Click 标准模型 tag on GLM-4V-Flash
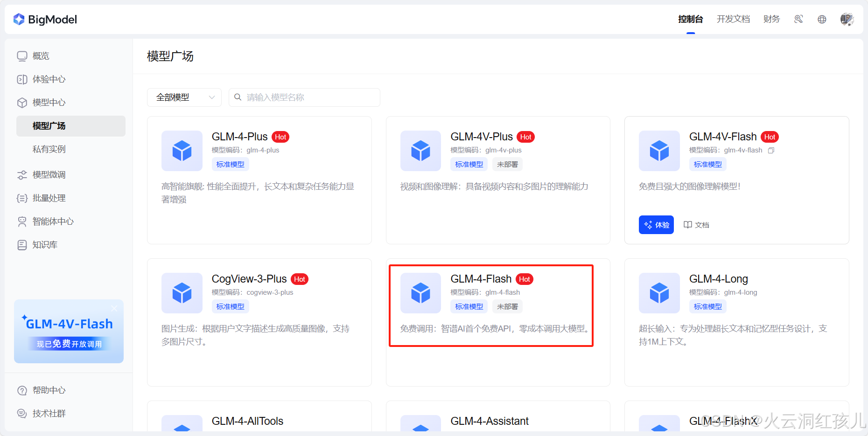Screen dimensions: 868x436 click(708, 164)
